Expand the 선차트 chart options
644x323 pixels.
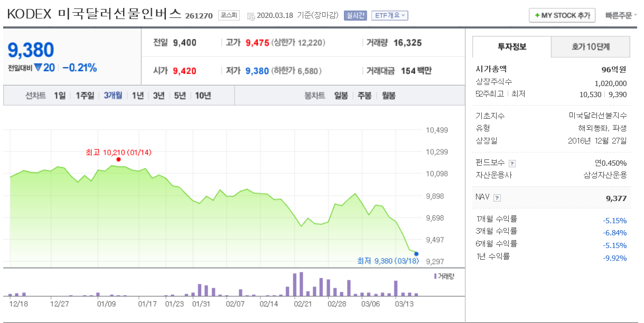point(35,95)
